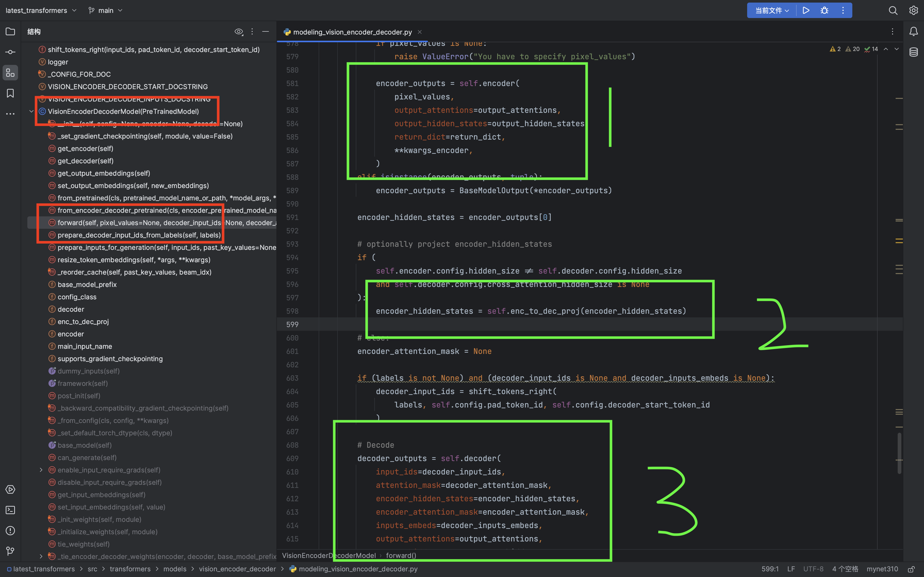Image resolution: width=924 pixels, height=577 pixels.
Task: Click the editor vertical scrollbar thumb
Action: [x=899, y=453]
